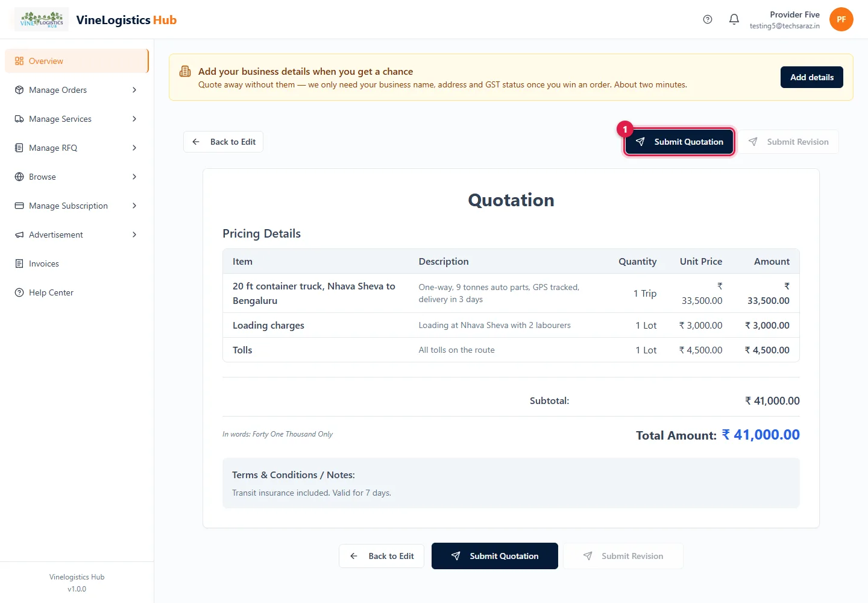
Task: Click the building icon in business details banner
Action: (x=185, y=72)
